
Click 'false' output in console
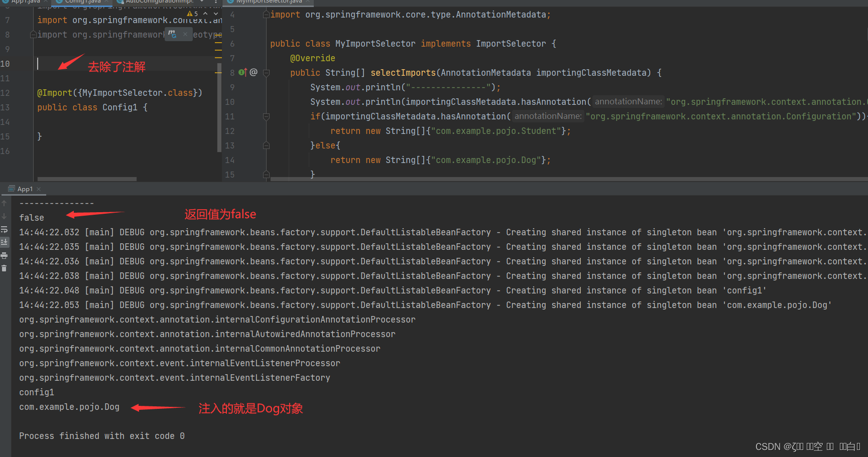32,218
